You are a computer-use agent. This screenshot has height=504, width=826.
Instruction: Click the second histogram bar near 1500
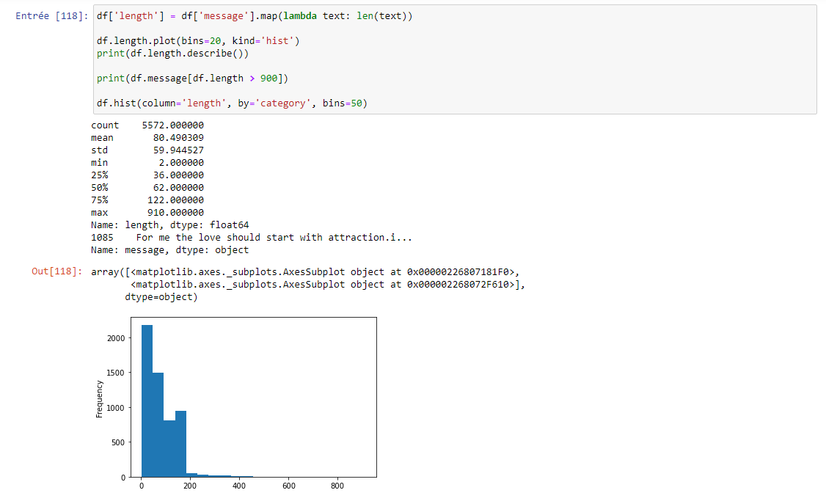[158, 424]
